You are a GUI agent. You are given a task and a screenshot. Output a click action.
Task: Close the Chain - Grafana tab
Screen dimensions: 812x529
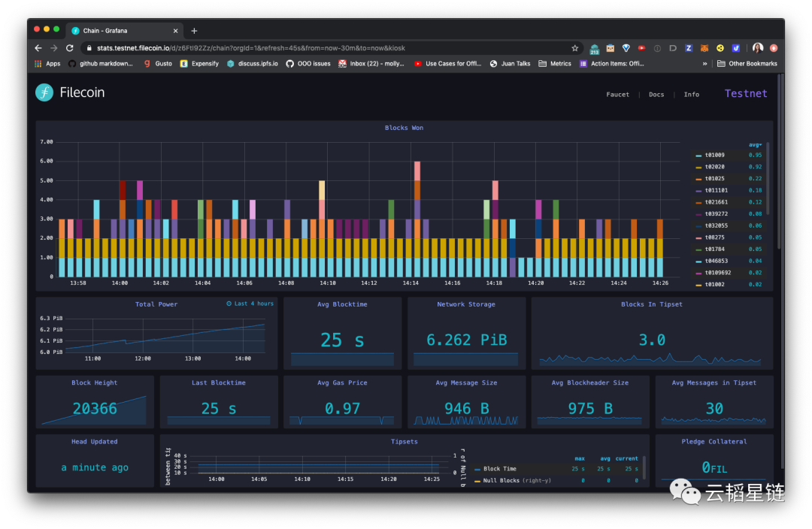click(x=175, y=31)
